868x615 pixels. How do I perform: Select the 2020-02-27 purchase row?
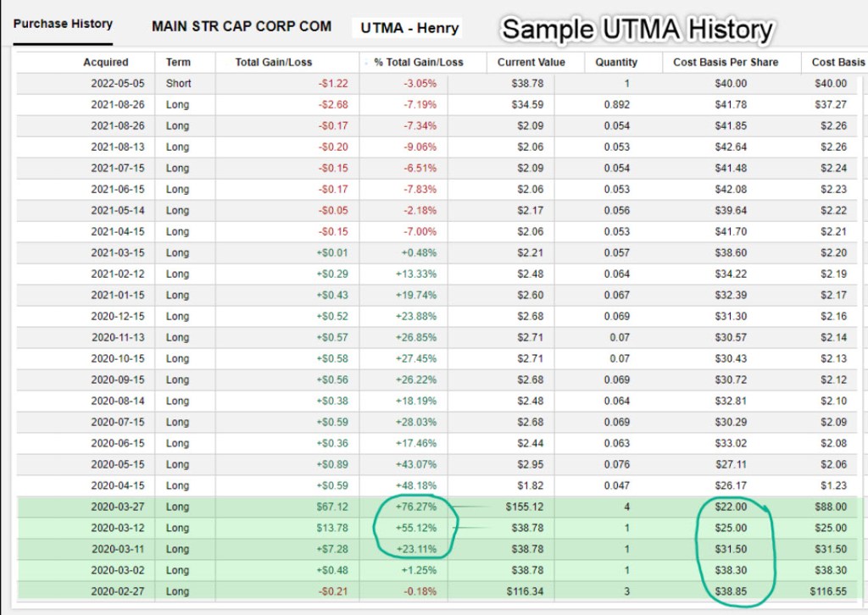[x=118, y=591]
